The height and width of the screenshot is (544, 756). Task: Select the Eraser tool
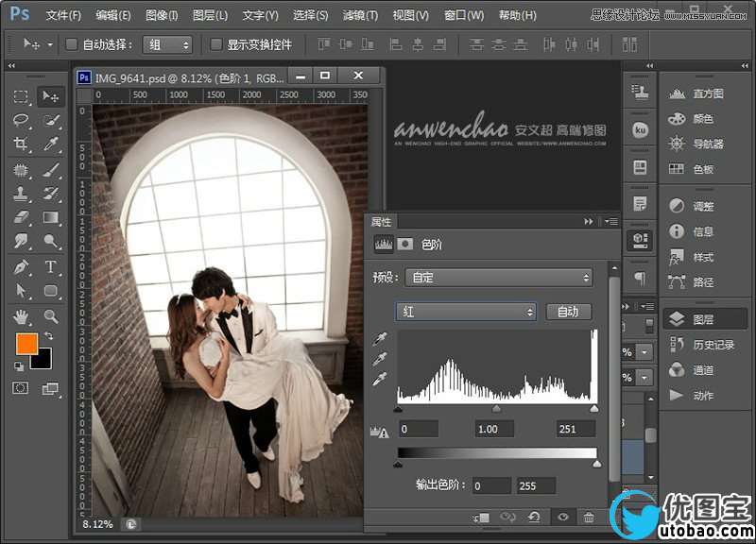point(21,217)
